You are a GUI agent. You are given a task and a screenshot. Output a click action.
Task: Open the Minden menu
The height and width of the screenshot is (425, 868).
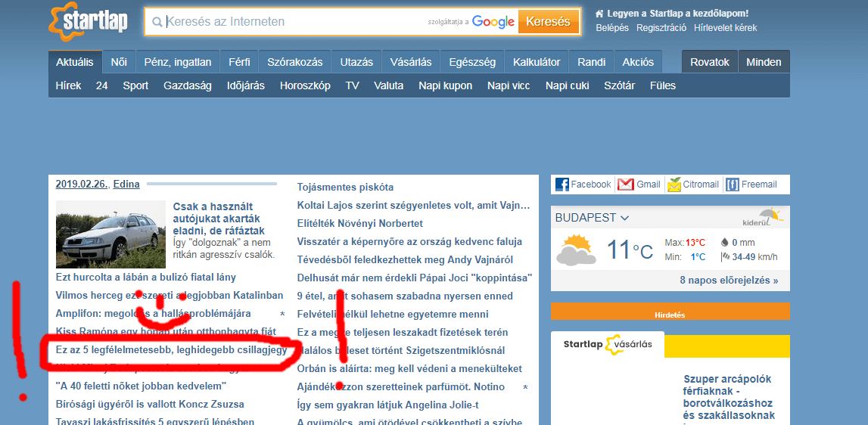[x=764, y=62]
